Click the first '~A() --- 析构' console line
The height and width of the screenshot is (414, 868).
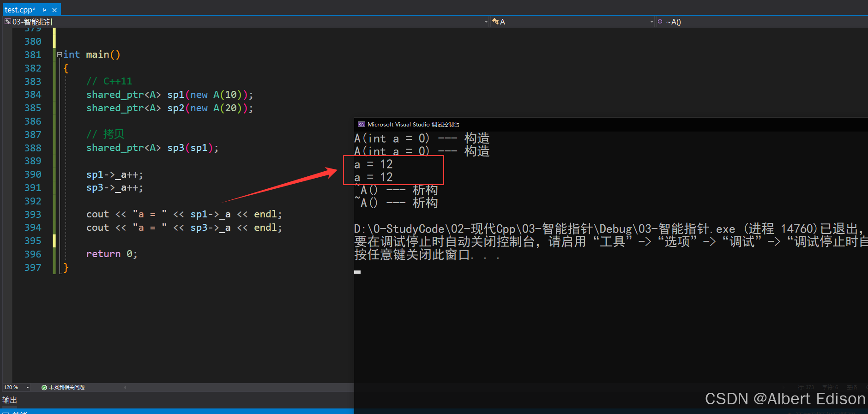click(396, 190)
